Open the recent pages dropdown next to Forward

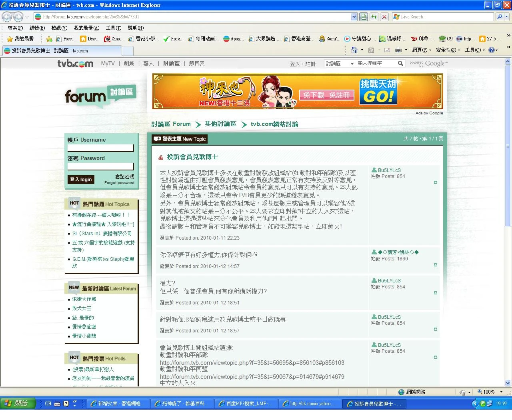[27, 17]
